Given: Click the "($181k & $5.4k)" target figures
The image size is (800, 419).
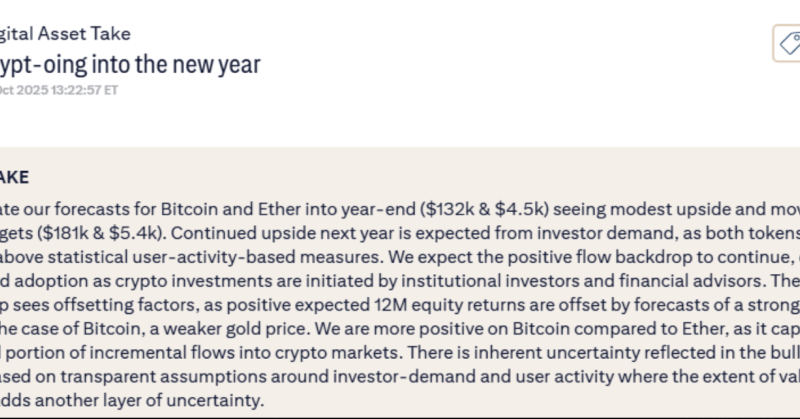Looking at the screenshot, I should [x=93, y=232].
